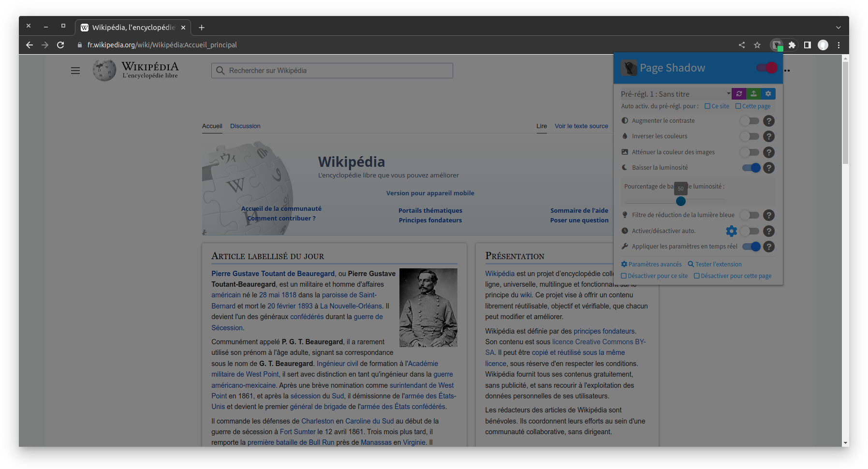Click the Page Shadow logo icon

coord(629,68)
